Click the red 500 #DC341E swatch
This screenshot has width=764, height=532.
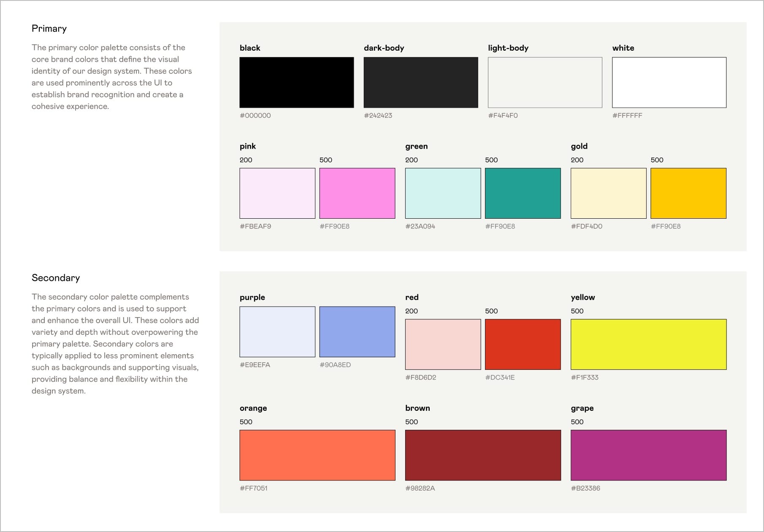[x=523, y=344]
